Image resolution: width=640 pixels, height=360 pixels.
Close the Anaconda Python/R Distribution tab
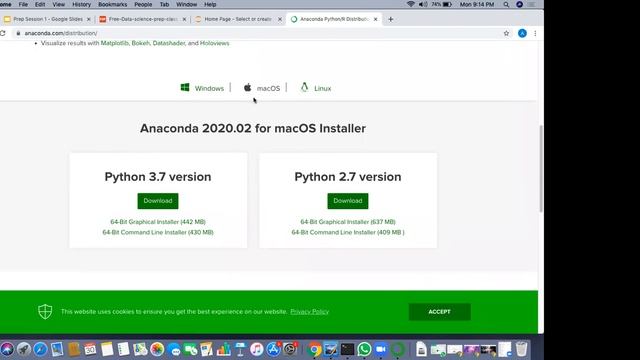tap(376, 19)
